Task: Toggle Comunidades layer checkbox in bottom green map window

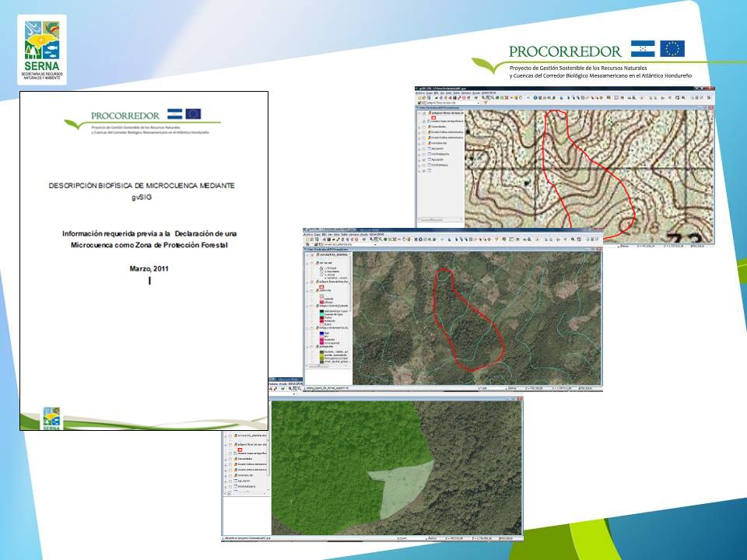Action: 230,459
